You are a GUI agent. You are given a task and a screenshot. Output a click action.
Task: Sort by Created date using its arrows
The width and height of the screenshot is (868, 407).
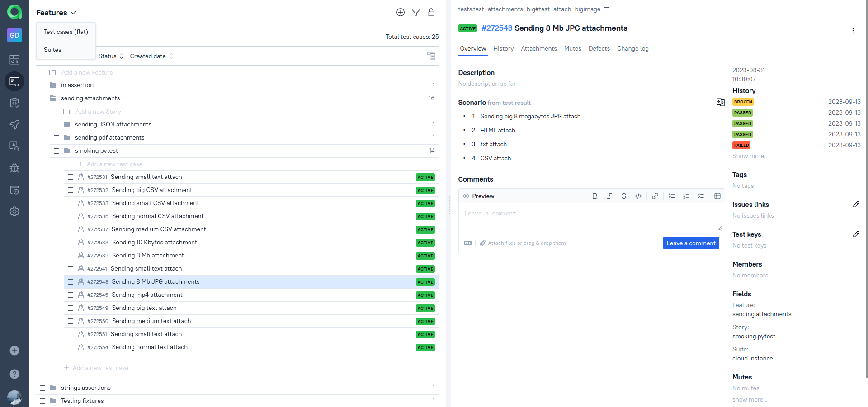click(171, 56)
